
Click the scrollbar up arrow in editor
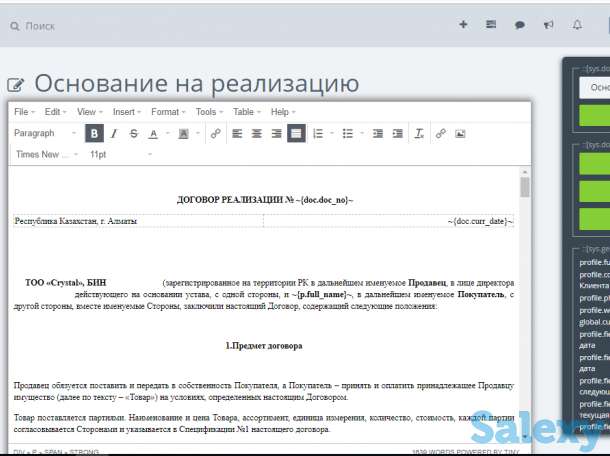525,172
